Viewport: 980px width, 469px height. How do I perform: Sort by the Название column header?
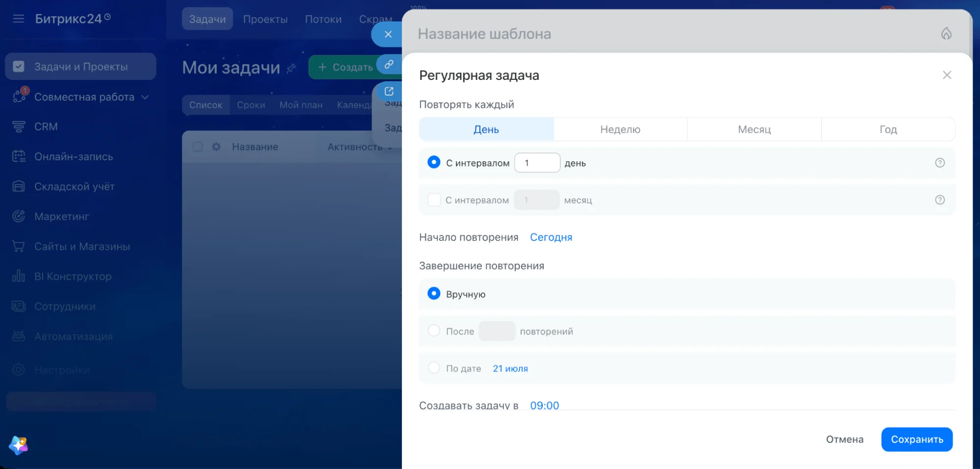coord(255,147)
